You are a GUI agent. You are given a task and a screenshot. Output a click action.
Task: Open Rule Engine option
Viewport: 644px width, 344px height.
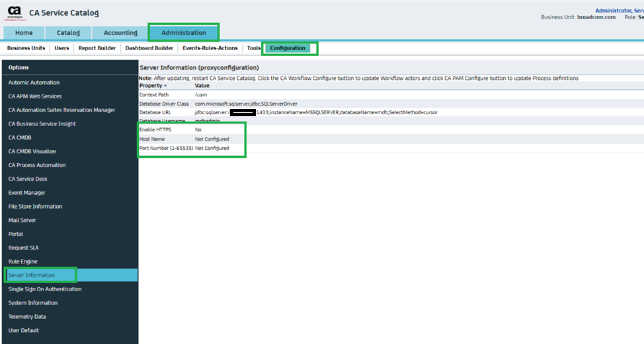pyautogui.click(x=23, y=261)
